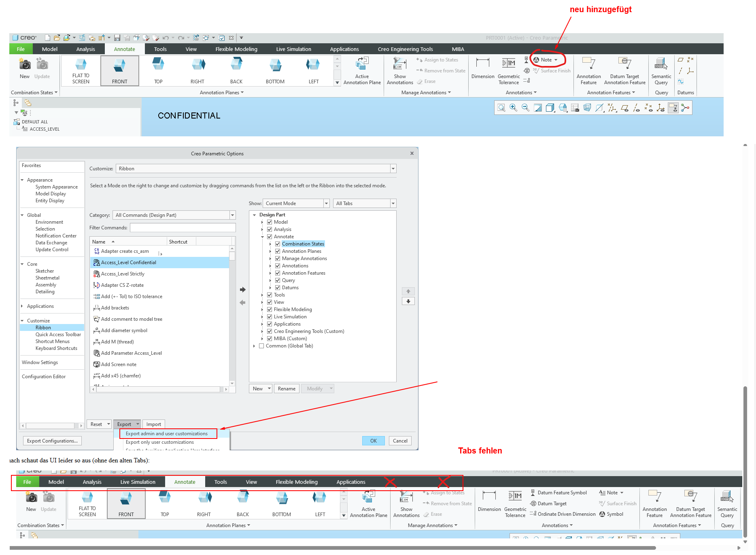Open the Customize Ribbon dropdown
Image resolution: width=756 pixels, height=555 pixels.
(393, 169)
